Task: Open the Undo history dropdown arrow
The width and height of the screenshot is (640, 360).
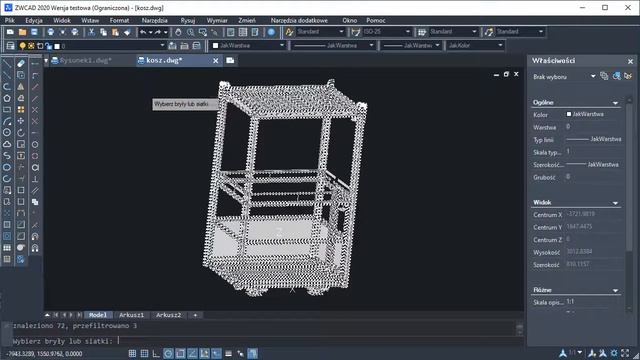Action: point(150,32)
